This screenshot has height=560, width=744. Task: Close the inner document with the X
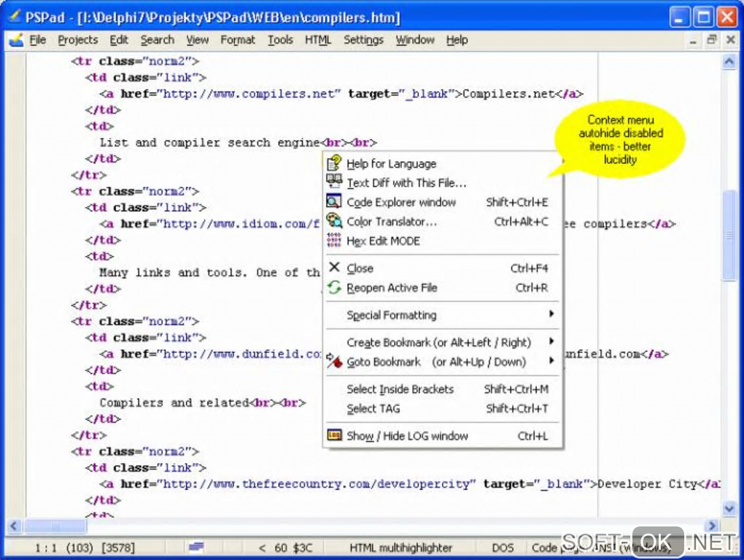tap(730, 40)
